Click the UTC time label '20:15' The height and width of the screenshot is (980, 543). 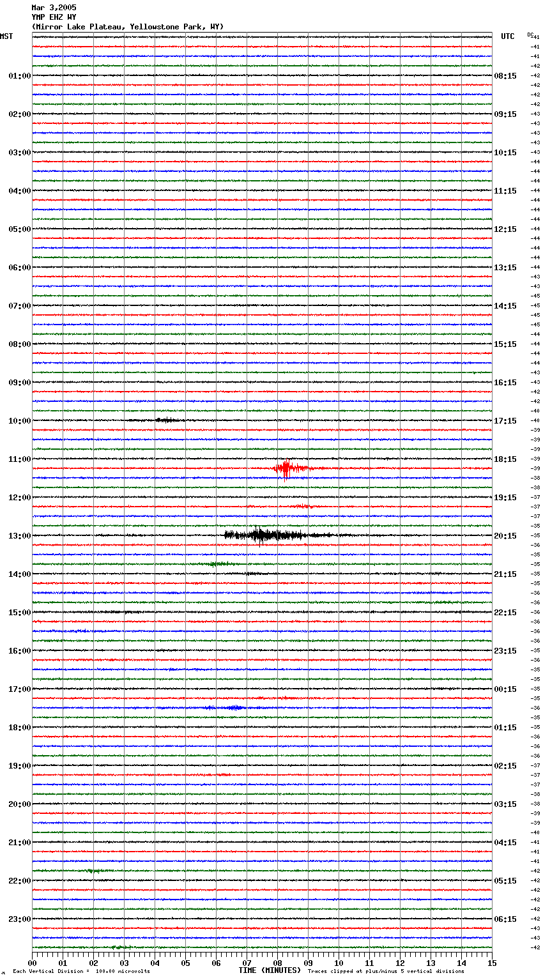click(x=505, y=536)
